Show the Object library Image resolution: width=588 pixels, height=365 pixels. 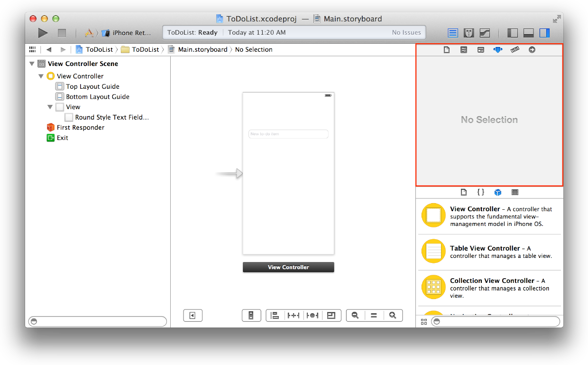point(498,192)
